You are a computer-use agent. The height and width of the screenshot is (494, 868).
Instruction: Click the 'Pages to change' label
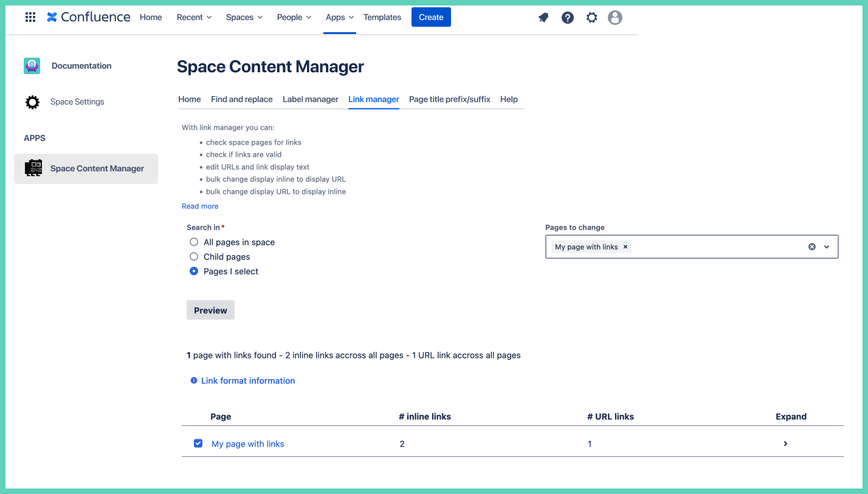click(x=575, y=227)
